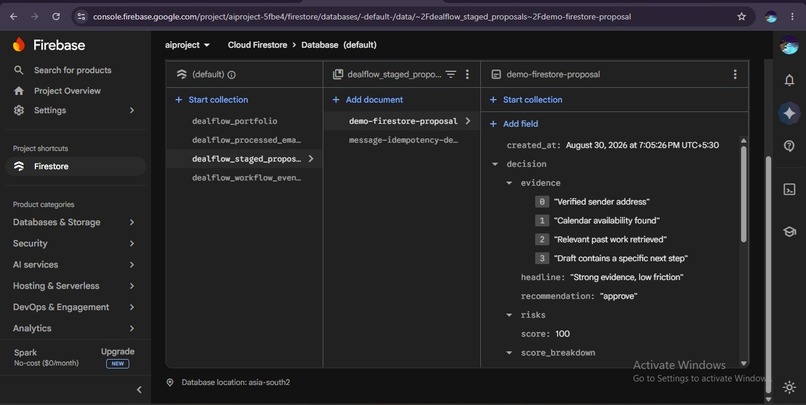Open notifications bell icon
Viewport: 806px width, 405px height.
789,80
